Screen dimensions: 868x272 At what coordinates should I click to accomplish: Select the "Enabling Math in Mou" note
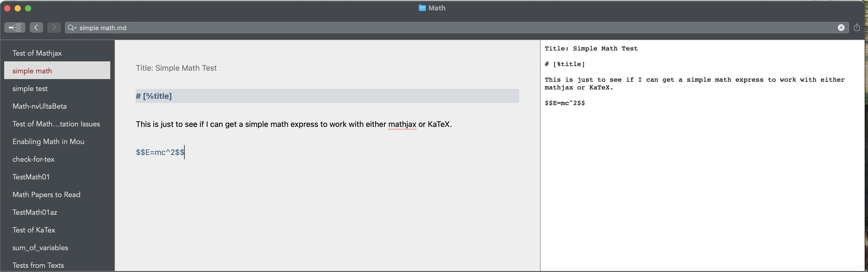tap(48, 141)
